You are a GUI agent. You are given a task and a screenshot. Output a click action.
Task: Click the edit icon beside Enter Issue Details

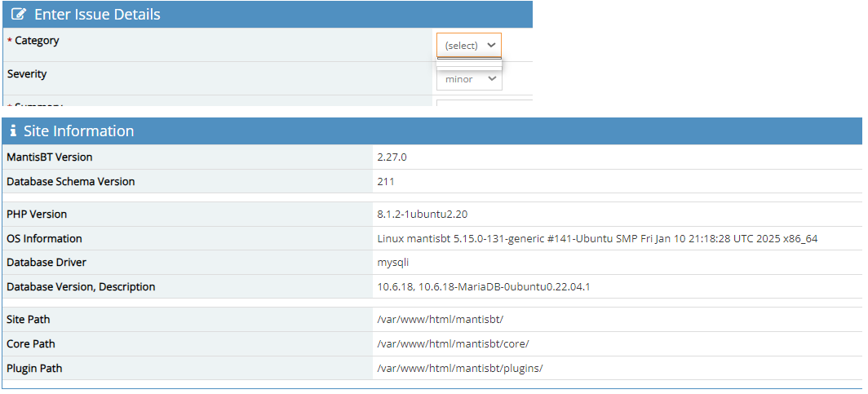tap(19, 15)
